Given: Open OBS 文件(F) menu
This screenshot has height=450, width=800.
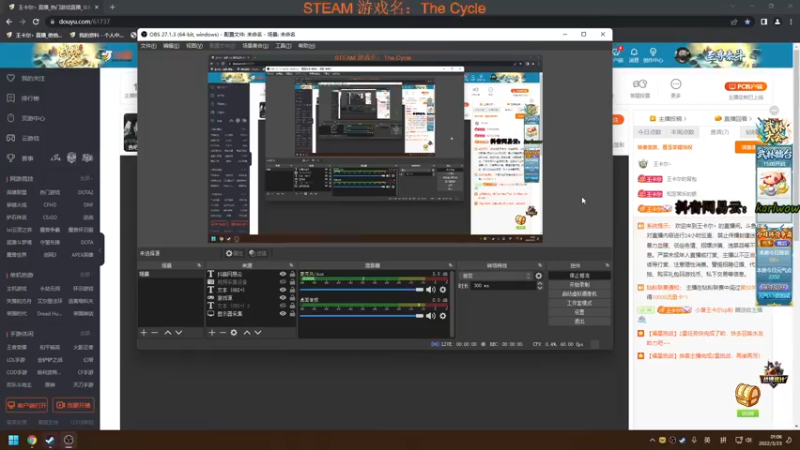Looking at the screenshot, I should [148, 46].
